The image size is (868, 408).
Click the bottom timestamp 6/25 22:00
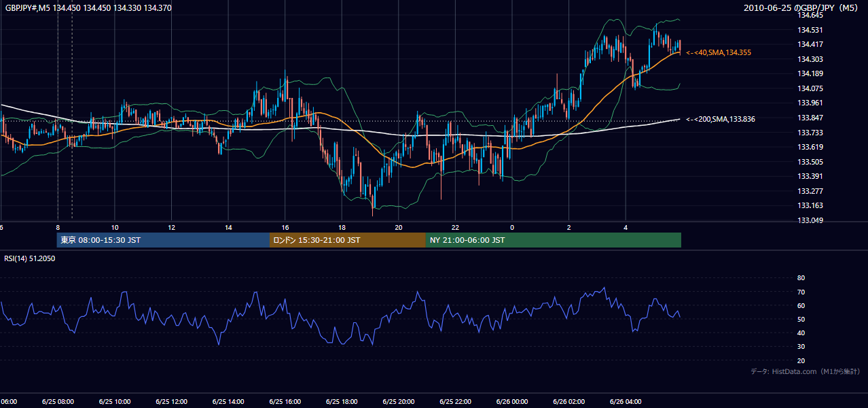[x=455, y=402]
